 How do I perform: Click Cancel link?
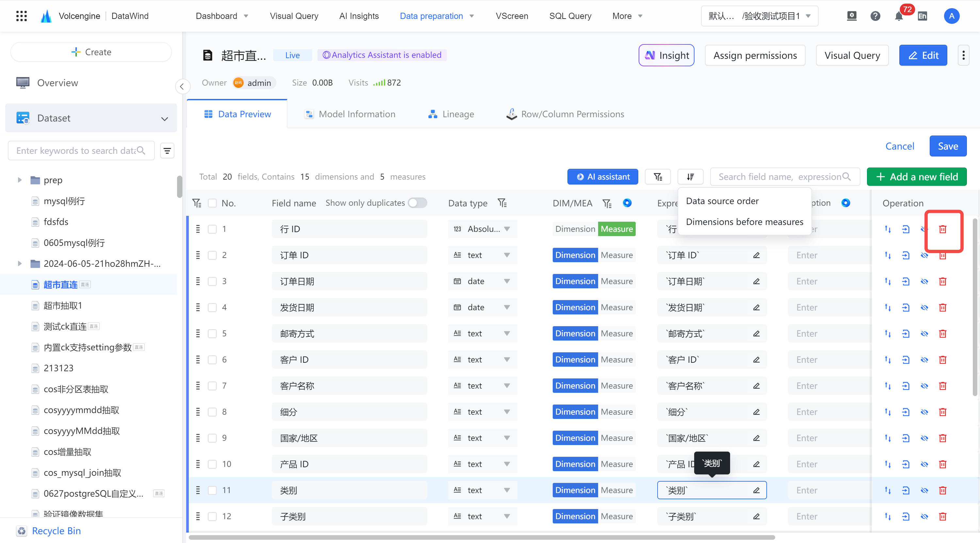click(899, 146)
